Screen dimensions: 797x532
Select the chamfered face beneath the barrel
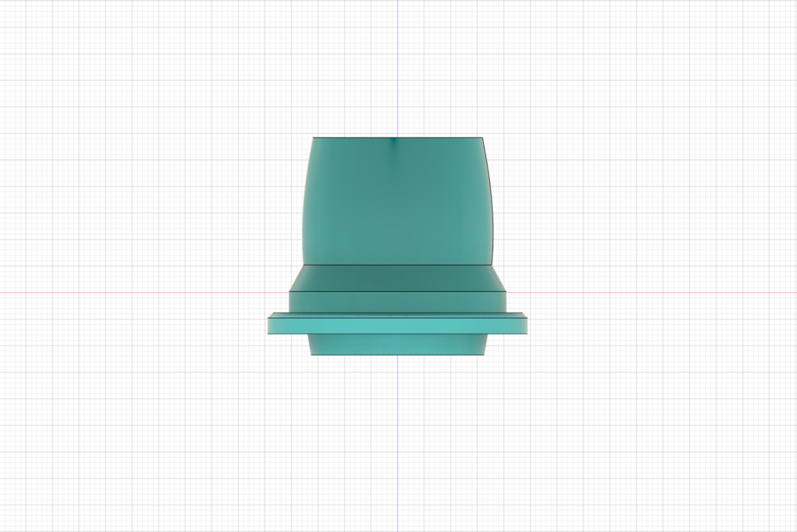pos(397,278)
